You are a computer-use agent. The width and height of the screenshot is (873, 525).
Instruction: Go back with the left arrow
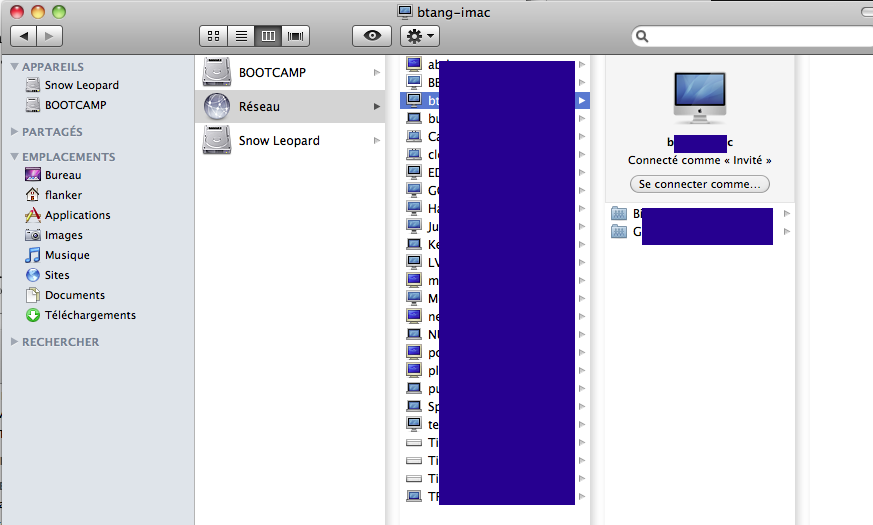coord(23,36)
